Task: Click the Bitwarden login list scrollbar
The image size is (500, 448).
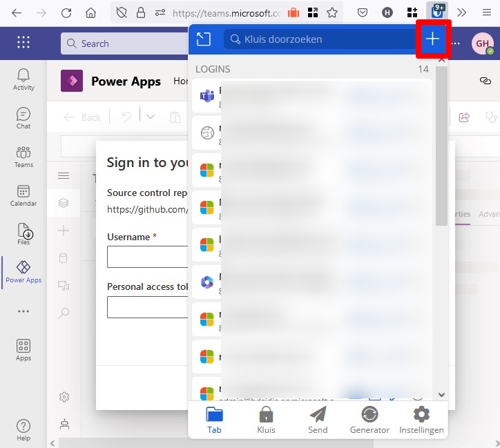Action: tap(441, 145)
